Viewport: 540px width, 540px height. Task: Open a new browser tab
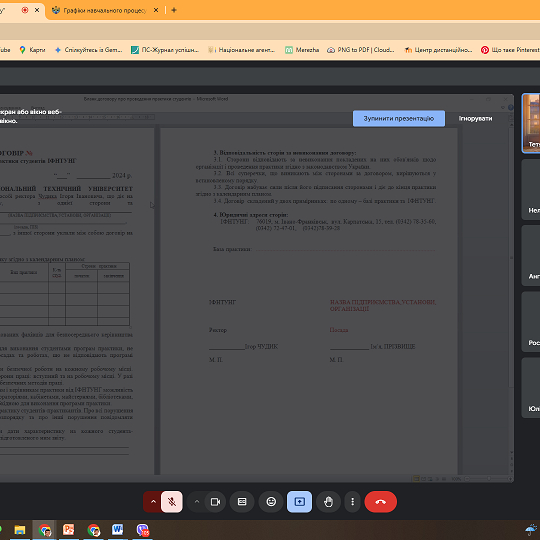tap(174, 10)
